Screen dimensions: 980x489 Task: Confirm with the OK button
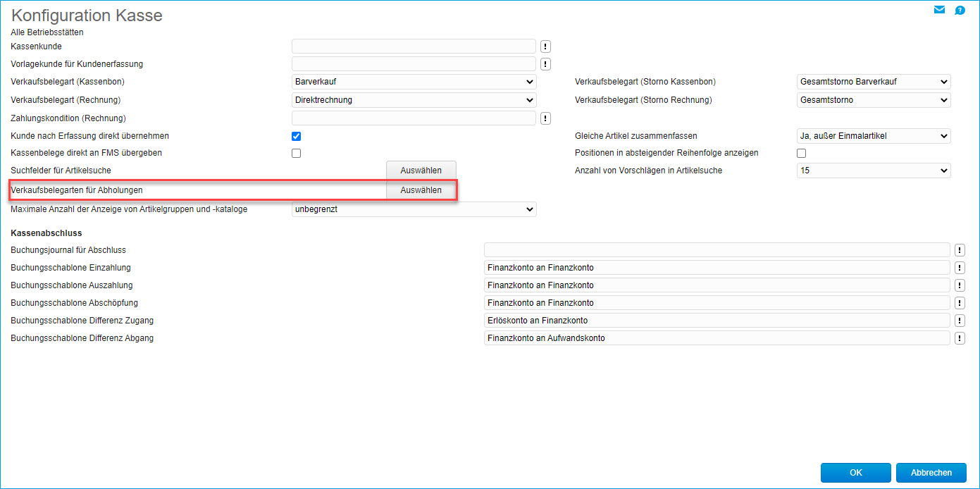(x=856, y=473)
